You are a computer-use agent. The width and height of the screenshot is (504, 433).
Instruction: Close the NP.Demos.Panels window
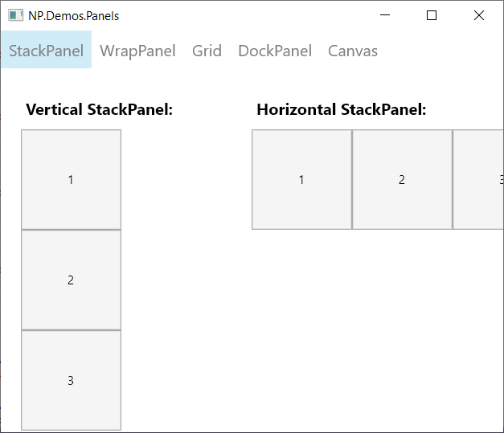tap(478, 15)
